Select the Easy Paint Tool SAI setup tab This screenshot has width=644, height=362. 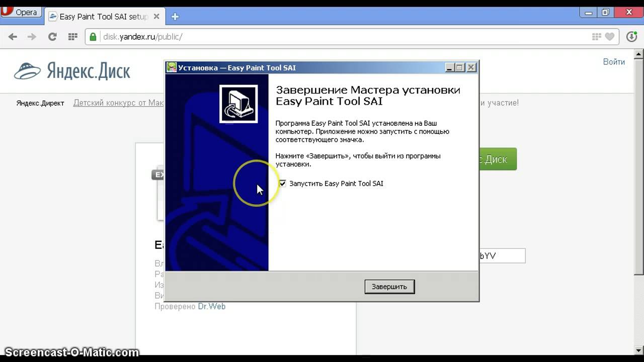coord(103,17)
